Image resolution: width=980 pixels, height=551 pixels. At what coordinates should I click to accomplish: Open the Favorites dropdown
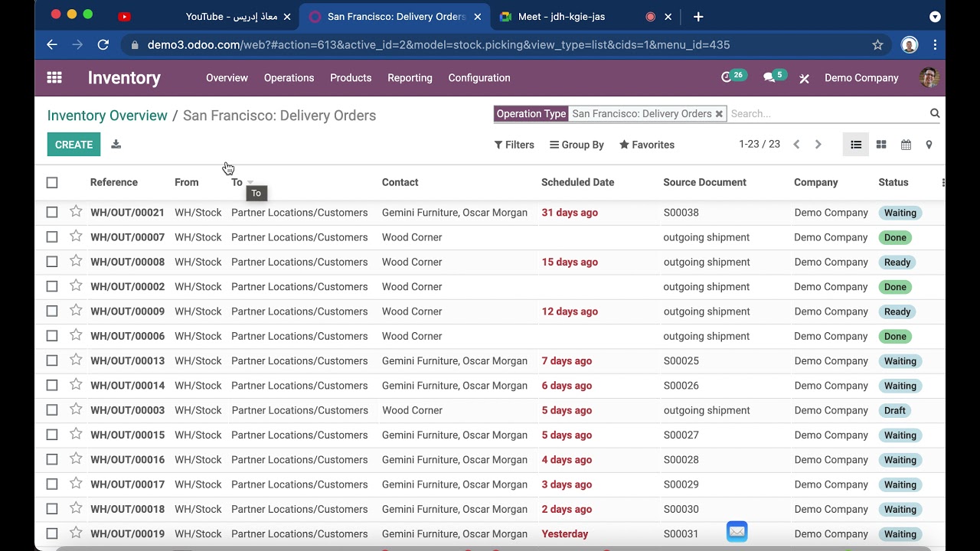[647, 145]
